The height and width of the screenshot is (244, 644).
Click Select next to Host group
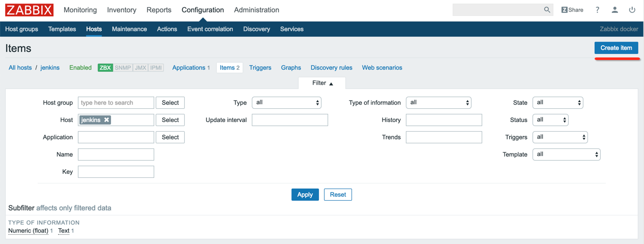tap(170, 103)
